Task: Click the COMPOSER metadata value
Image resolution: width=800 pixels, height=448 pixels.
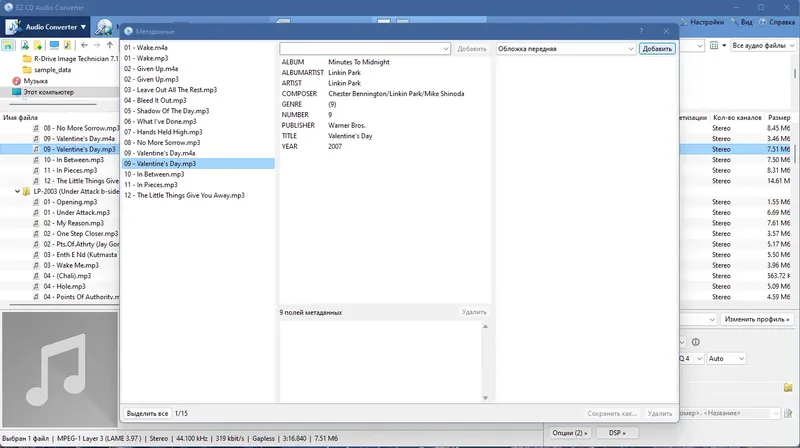Action: coord(396,94)
